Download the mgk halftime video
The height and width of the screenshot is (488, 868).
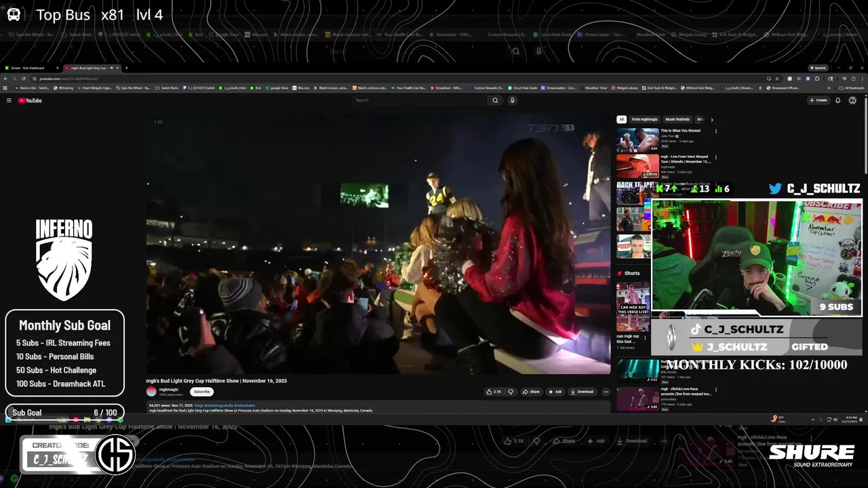point(582,392)
